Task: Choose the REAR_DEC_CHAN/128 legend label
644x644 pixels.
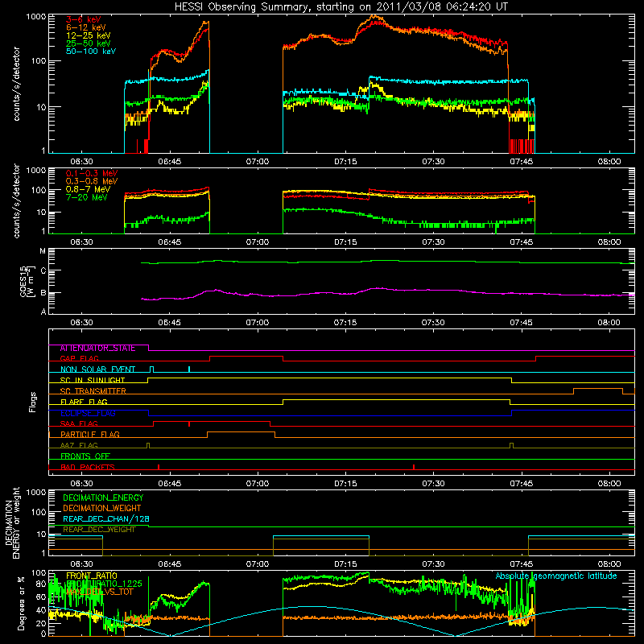Action: 106,519
